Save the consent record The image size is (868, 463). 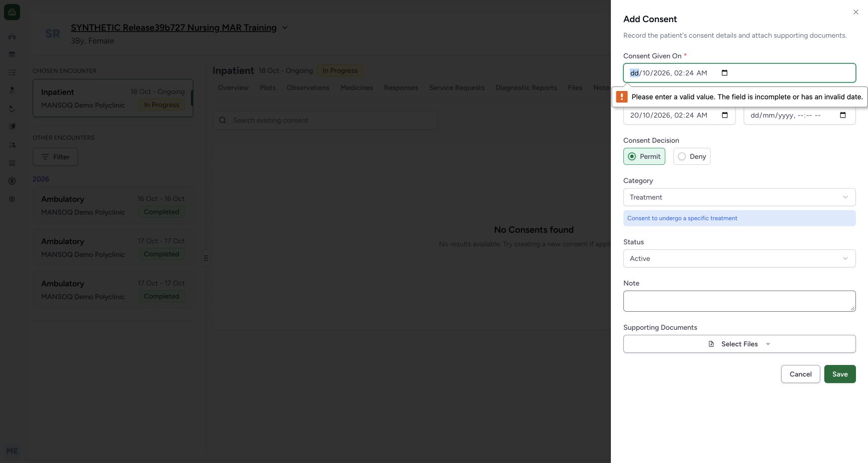tap(840, 374)
